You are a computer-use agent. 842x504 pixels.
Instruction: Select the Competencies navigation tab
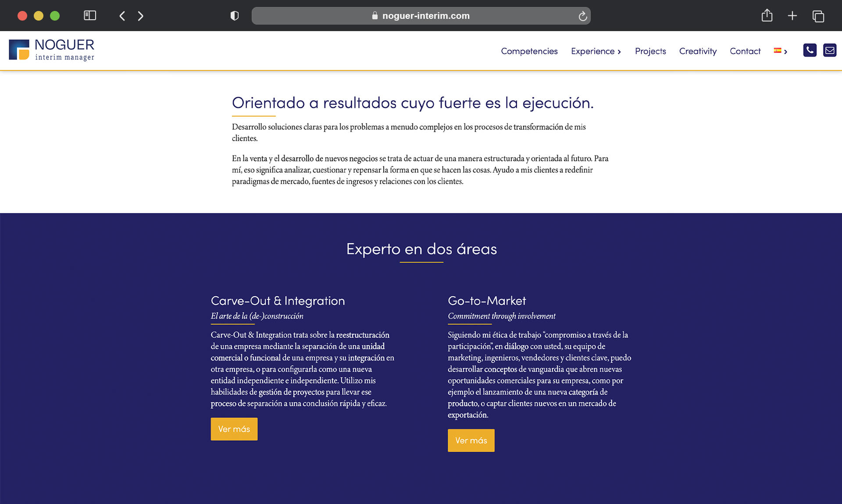click(x=529, y=50)
